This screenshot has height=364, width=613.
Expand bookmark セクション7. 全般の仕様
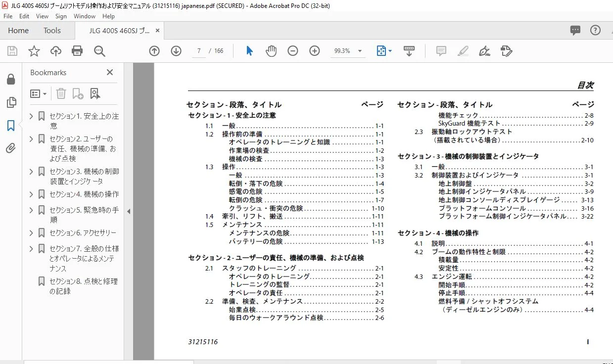[31, 249]
